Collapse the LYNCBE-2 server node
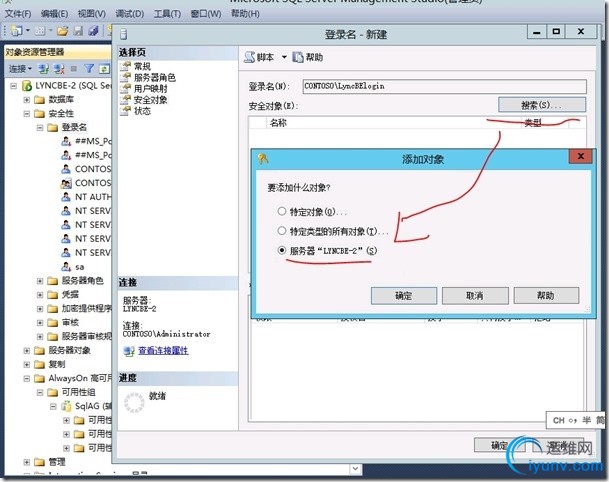The image size is (609, 482). [x=14, y=85]
